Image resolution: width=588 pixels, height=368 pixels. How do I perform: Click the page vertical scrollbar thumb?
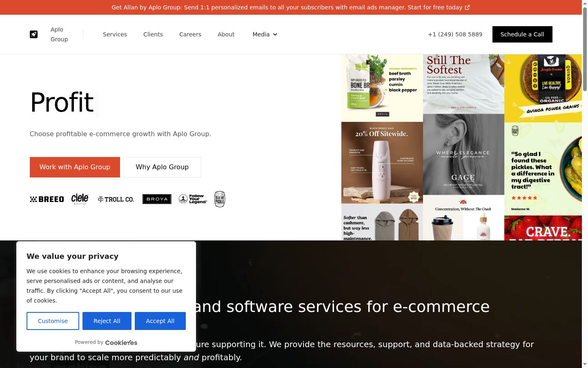tap(585, 49)
